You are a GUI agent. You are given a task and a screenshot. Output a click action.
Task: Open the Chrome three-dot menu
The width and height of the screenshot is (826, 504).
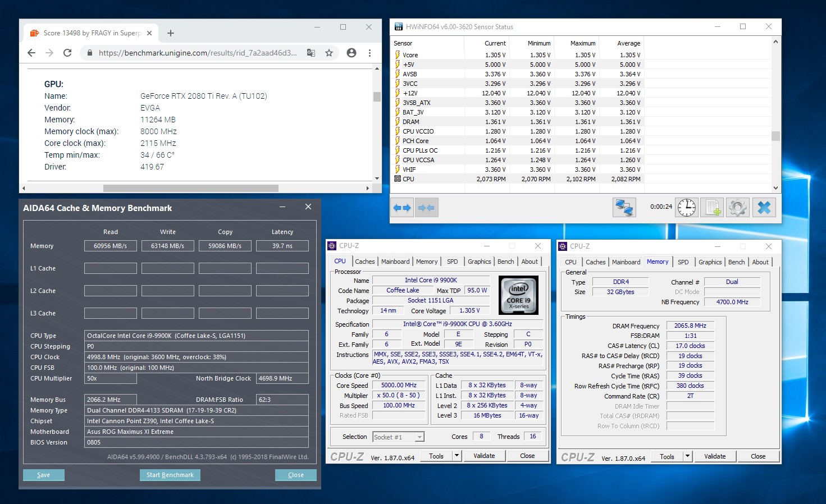369,53
